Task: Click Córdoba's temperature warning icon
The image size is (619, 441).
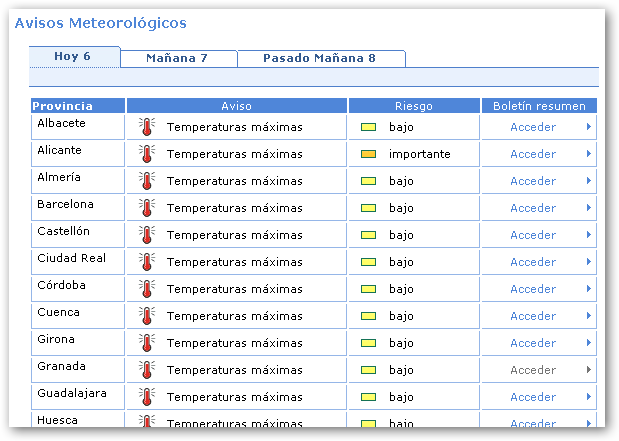Action: coord(147,289)
